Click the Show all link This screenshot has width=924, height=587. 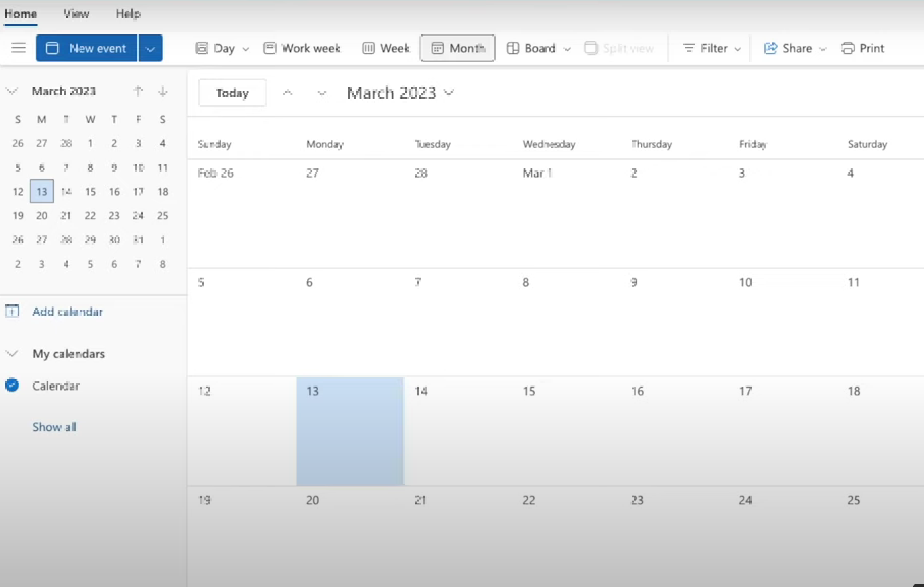(54, 427)
